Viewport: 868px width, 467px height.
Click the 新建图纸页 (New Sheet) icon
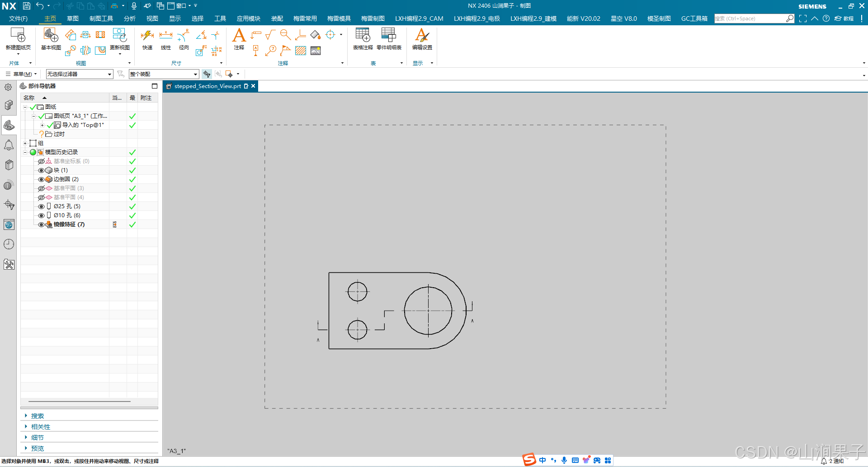tap(18, 35)
